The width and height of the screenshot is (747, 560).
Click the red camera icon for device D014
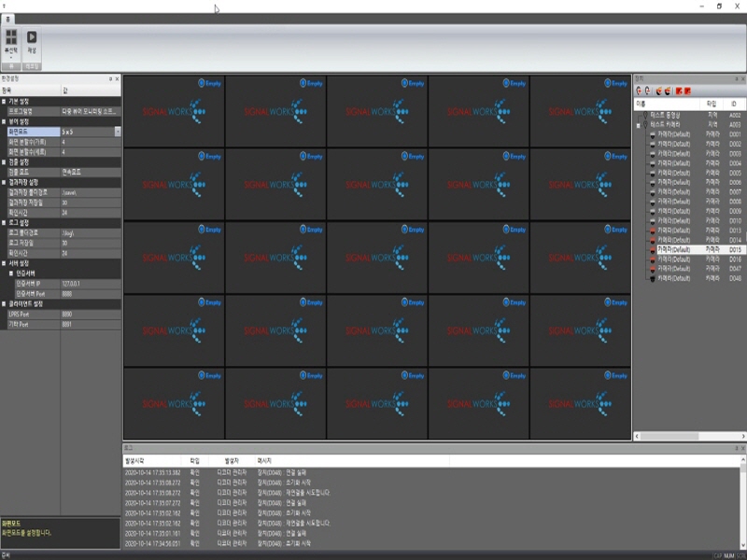653,240
